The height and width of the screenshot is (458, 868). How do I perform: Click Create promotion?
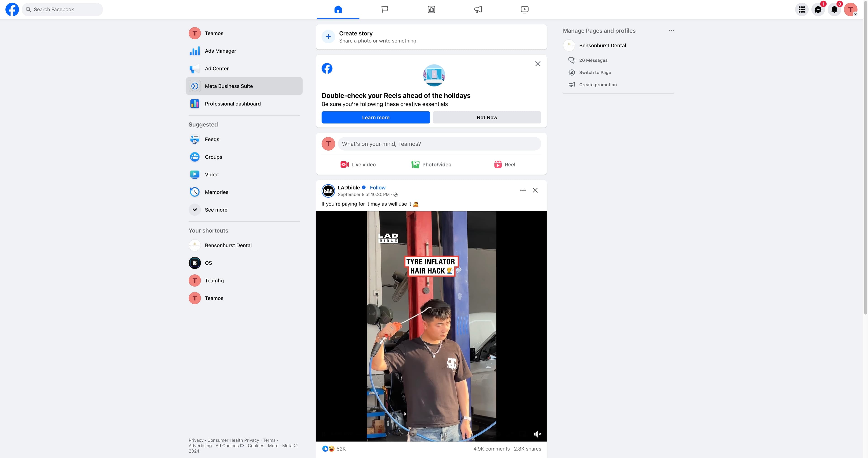[x=597, y=85]
